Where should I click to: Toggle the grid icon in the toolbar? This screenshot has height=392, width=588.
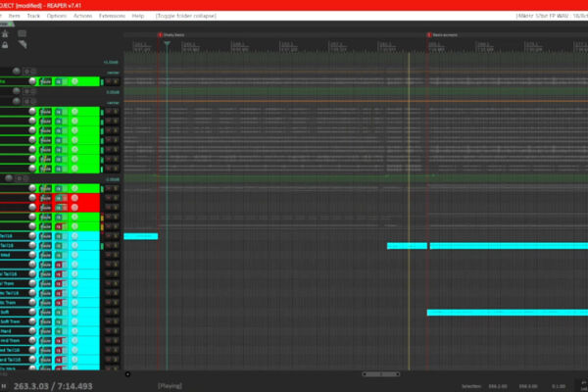coord(23,33)
